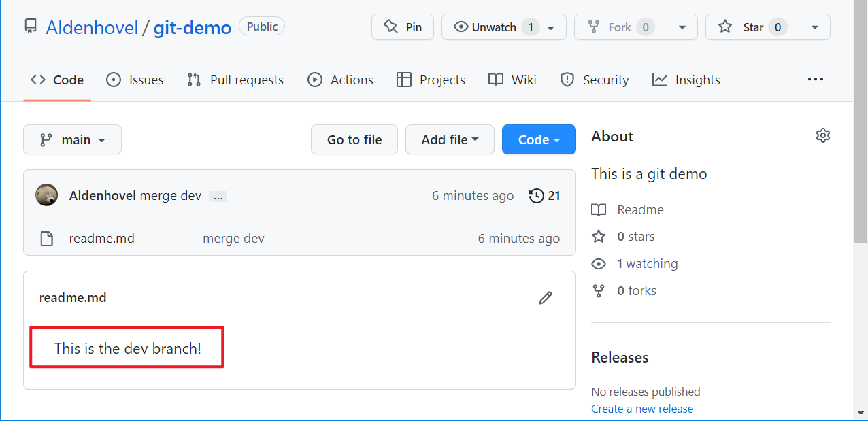
Task: Open the Projects tab
Action: [x=431, y=80]
